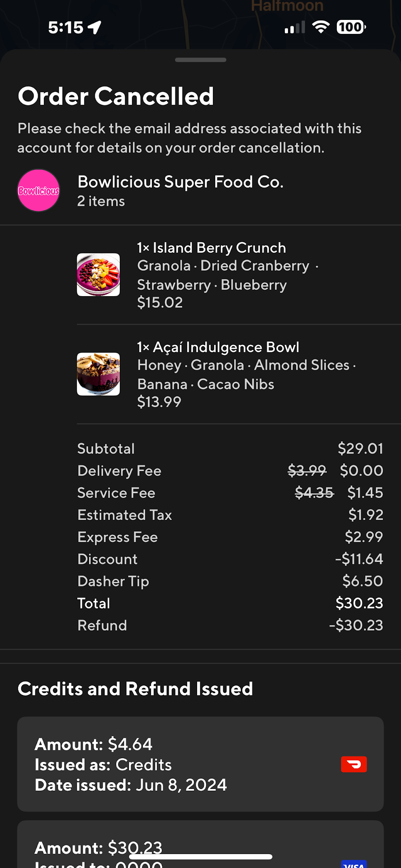
Task: Tap the Wi-Fi status icon
Action: click(x=321, y=27)
